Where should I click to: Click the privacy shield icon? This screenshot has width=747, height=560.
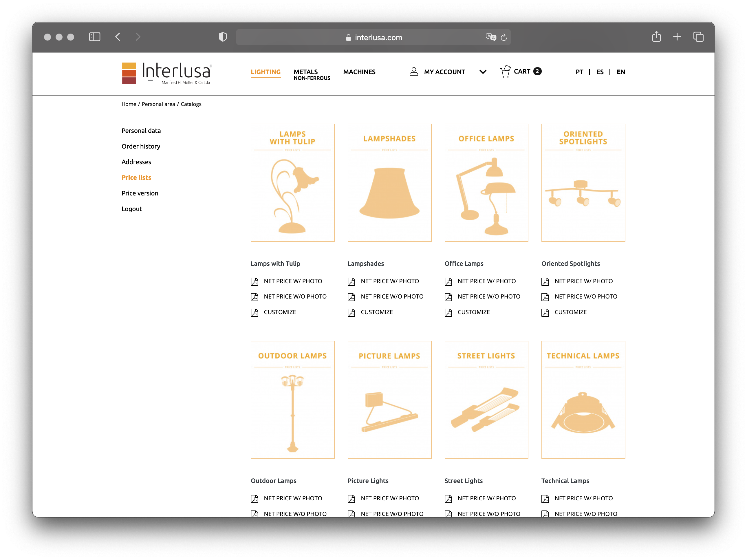223,37
